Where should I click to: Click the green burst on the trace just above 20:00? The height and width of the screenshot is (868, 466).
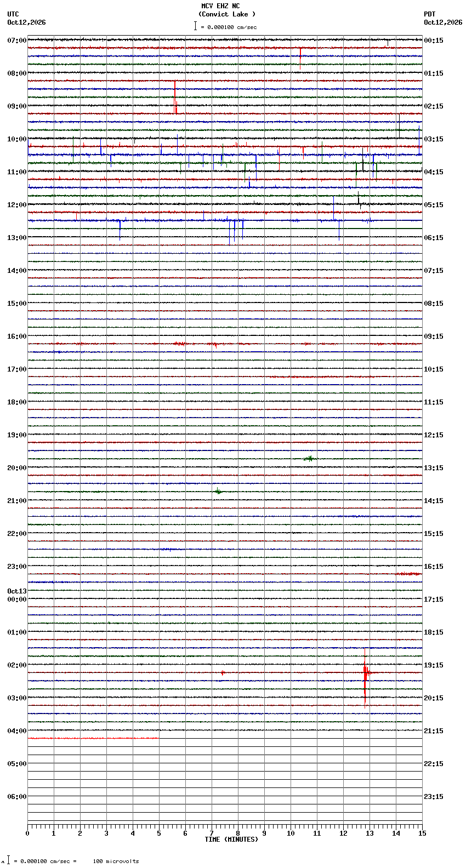(310, 459)
